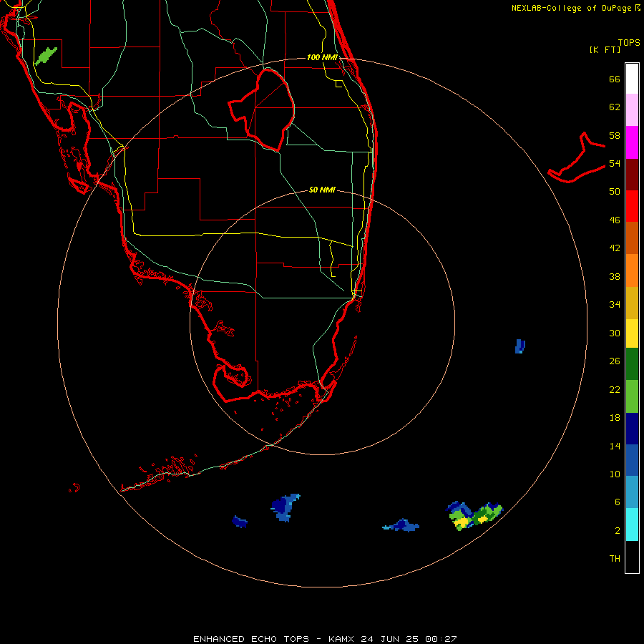The image size is (644, 644).
Task: Select the 2 legend value
Action: click(x=617, y=531)
